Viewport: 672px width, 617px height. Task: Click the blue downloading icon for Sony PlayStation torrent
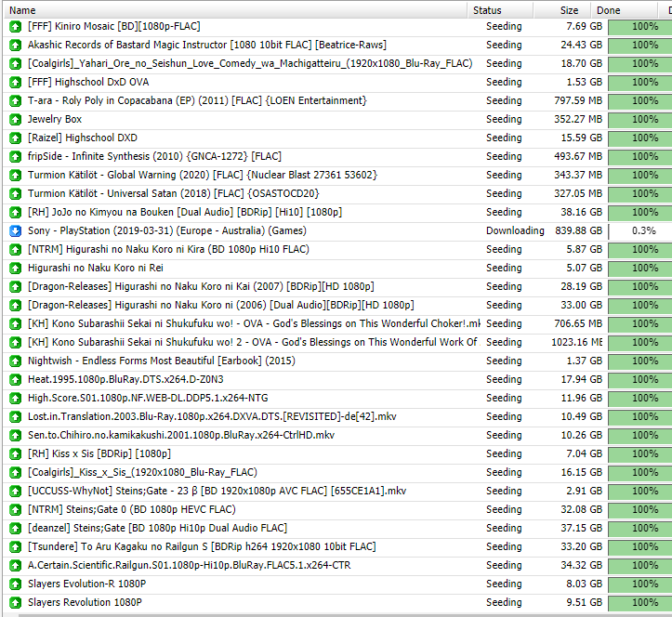15,230
